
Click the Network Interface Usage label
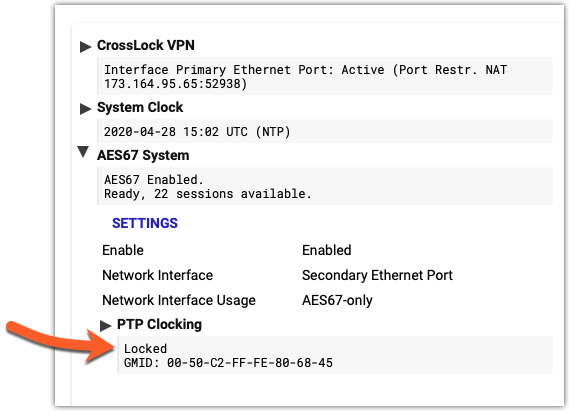click(179, 300)
